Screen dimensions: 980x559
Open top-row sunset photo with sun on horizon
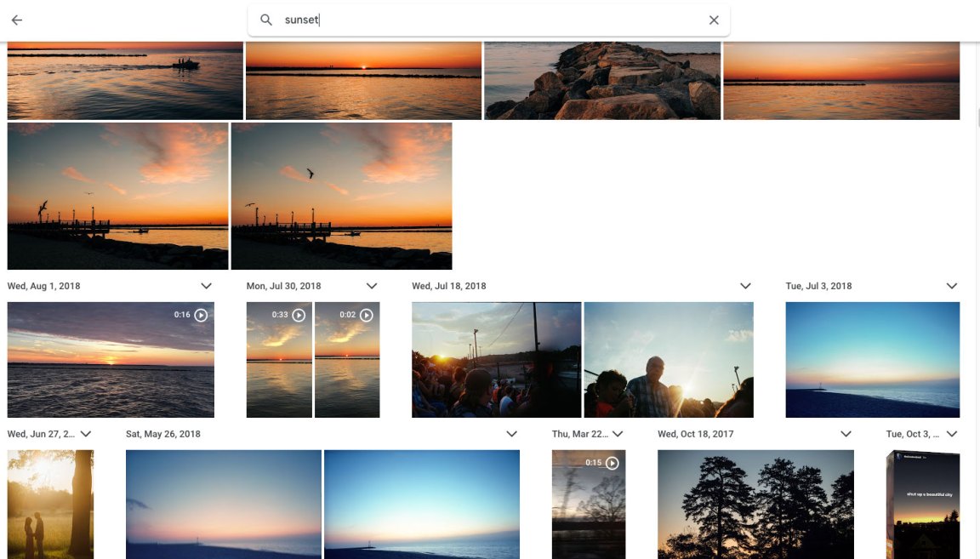click(x=364, y=81)
